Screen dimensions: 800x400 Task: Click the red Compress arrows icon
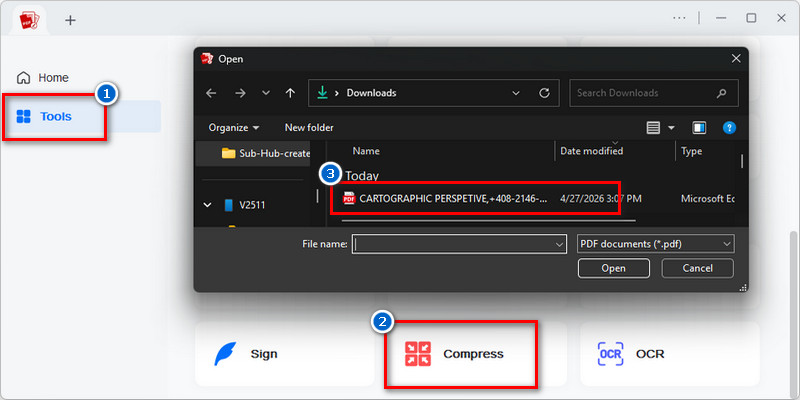(x=417, y=354)
